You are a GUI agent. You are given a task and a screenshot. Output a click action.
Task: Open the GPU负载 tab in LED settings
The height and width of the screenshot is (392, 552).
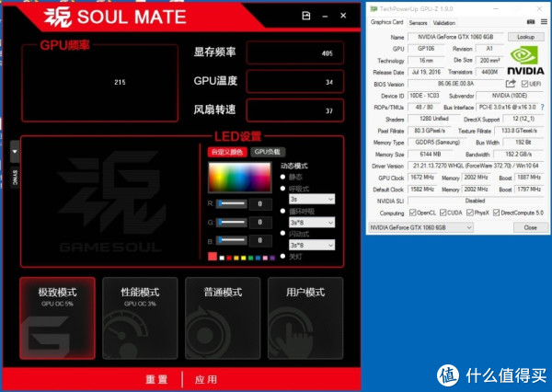point(269,151)
